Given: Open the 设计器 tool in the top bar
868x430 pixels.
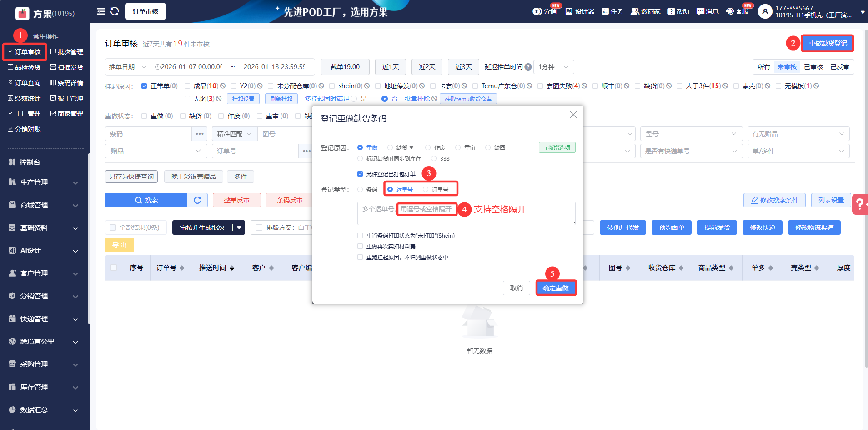Looking at the screenshot, I should pyautogui.click(x=580, y=11).
